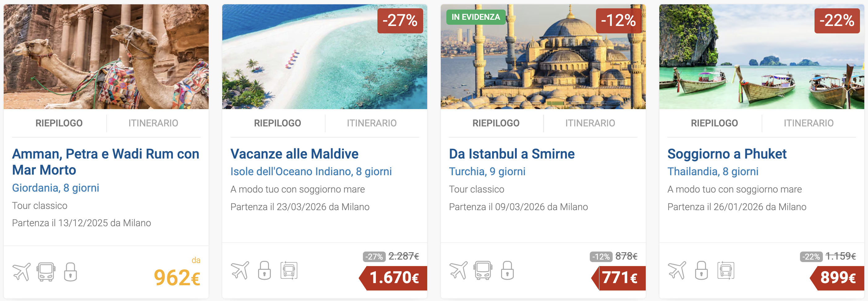Open the Amman, Petra e Wadi Rum tour link
The image size is (868, 301).
(105, 162)
